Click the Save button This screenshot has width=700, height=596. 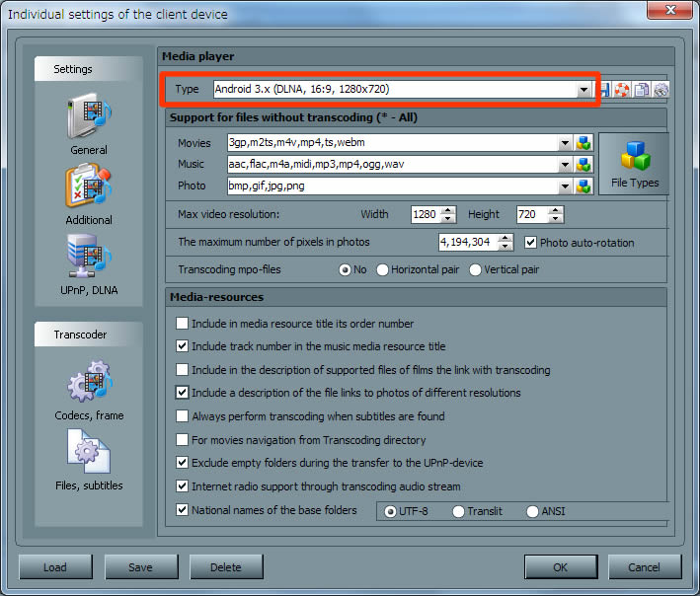click(x=141, y=567)
